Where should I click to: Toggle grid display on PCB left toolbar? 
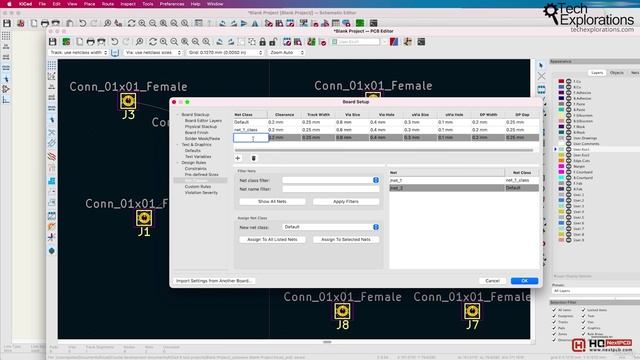(52, 65)
